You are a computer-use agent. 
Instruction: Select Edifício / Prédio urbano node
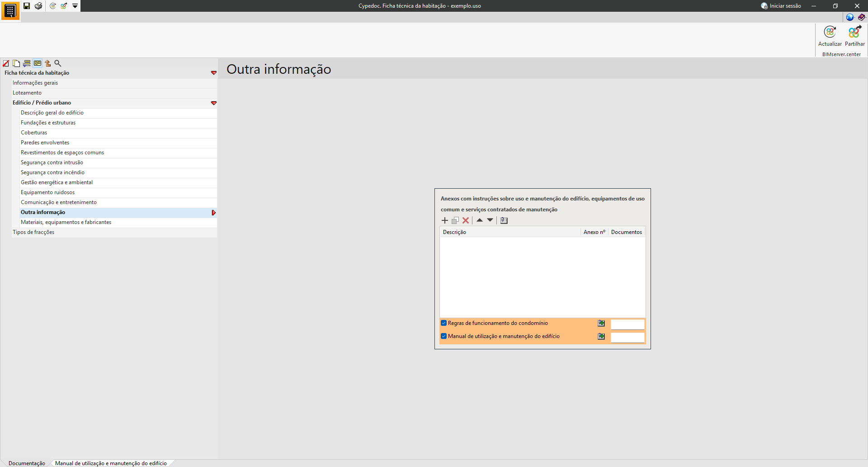coord(42,103)
